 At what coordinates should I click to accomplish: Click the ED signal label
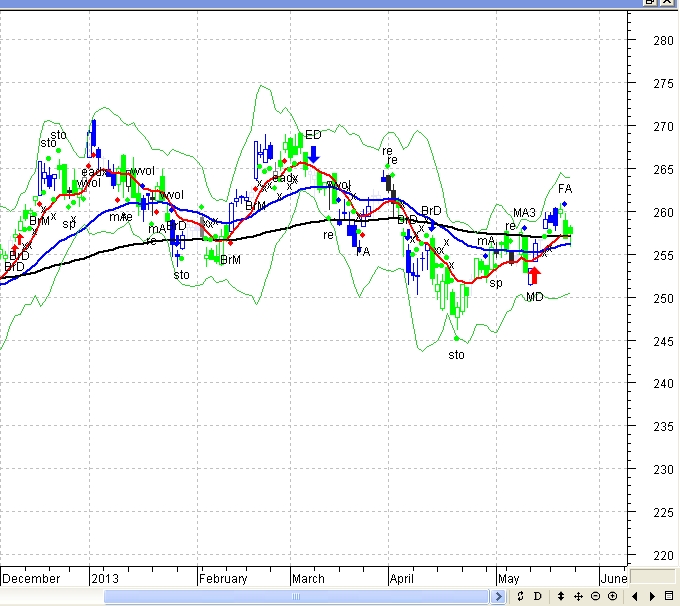(313, 135)
